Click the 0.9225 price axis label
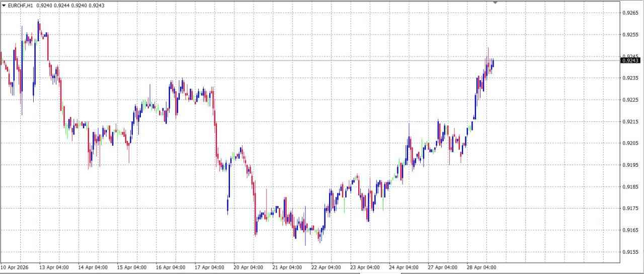 tap(630, 100)
